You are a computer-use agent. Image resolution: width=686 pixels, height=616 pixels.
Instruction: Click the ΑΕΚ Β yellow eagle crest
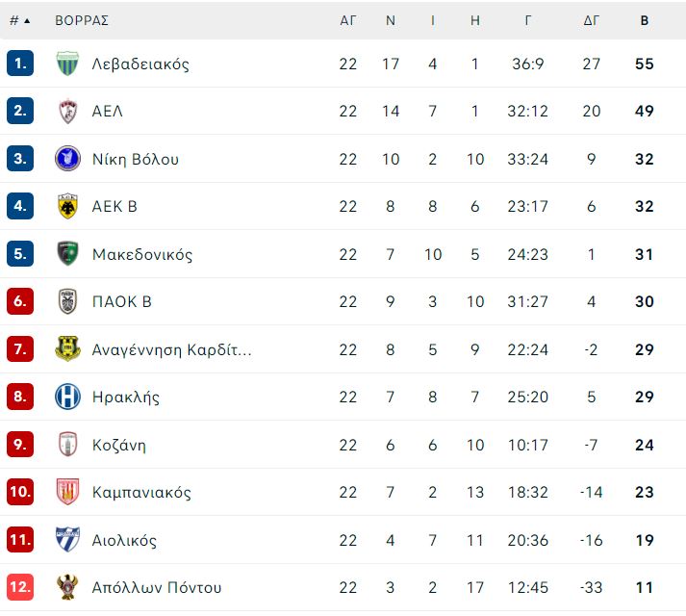pyautogui.click(x=67, y=206)
